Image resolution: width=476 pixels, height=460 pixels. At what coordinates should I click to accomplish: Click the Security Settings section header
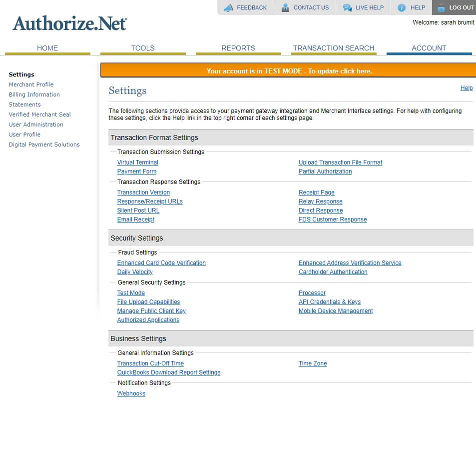tap(291, 238)
